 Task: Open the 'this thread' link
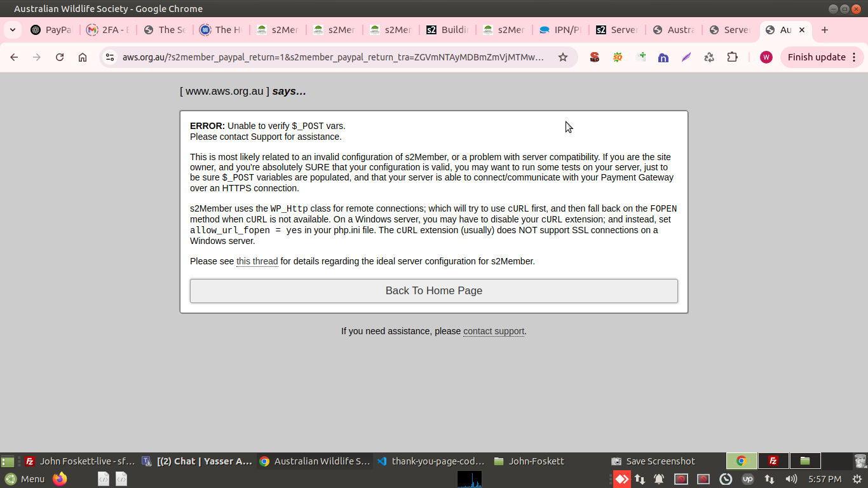click(257, 261)
